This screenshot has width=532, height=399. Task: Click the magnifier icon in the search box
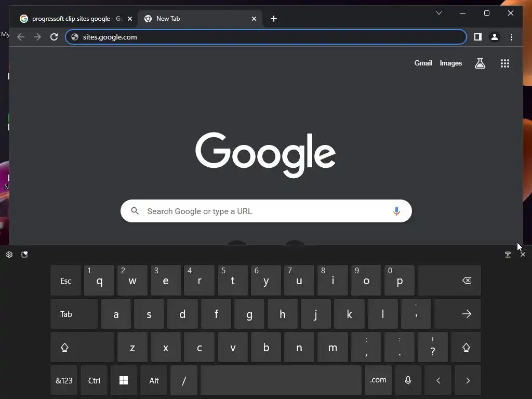click(135, 211)
